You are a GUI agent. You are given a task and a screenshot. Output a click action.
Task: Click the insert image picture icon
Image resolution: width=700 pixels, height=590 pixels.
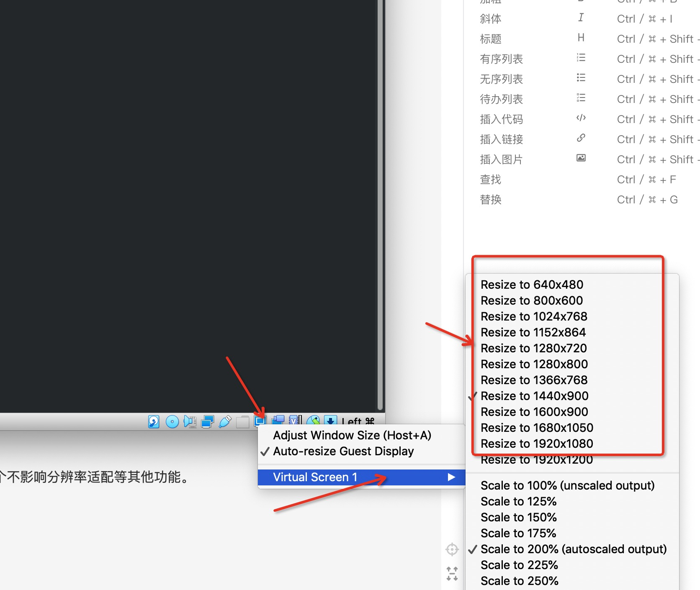[x=581, y=158]
